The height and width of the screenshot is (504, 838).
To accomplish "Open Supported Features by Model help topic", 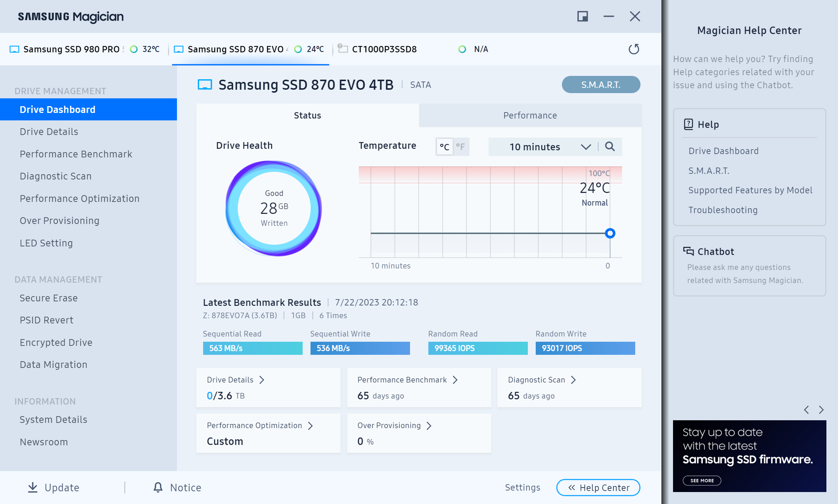I will click(x=750, y=190).
